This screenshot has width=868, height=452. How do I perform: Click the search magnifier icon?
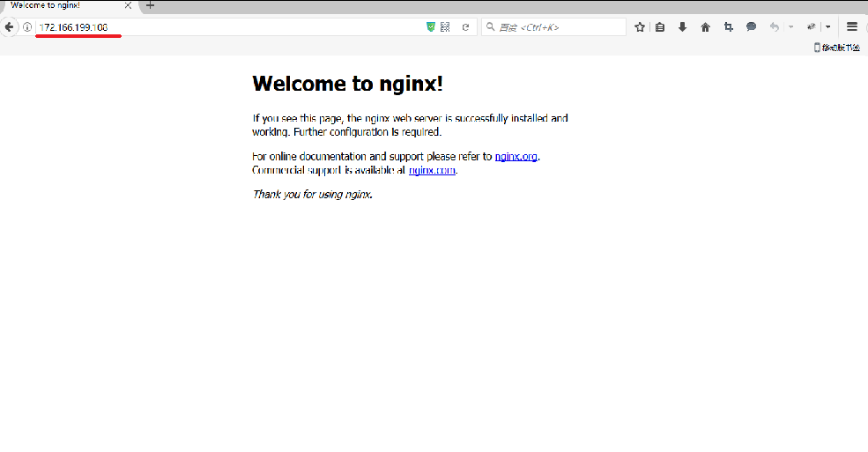point(491,26)
